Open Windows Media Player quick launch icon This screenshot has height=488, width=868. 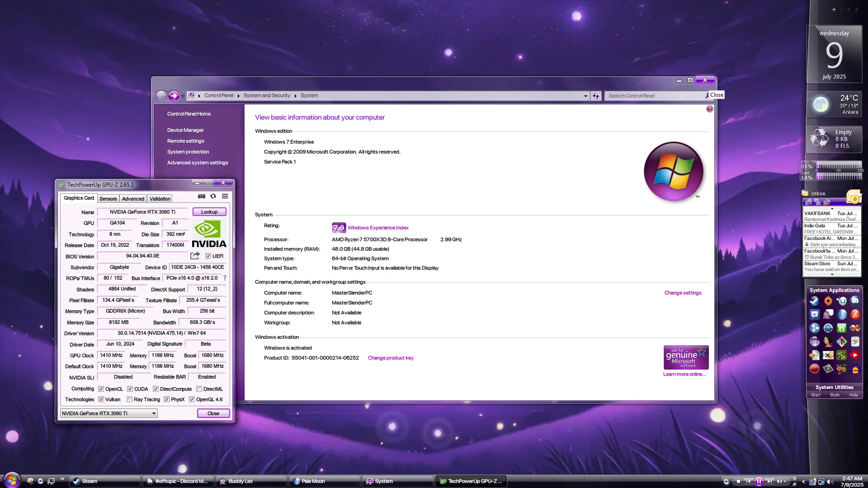click(41, 481)
